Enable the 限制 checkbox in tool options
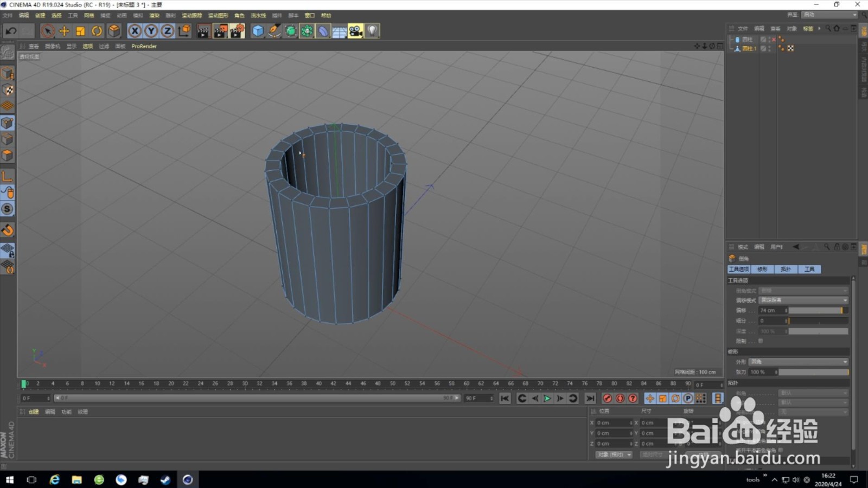This screenshot has width=868, height=488. coord(761,341)
